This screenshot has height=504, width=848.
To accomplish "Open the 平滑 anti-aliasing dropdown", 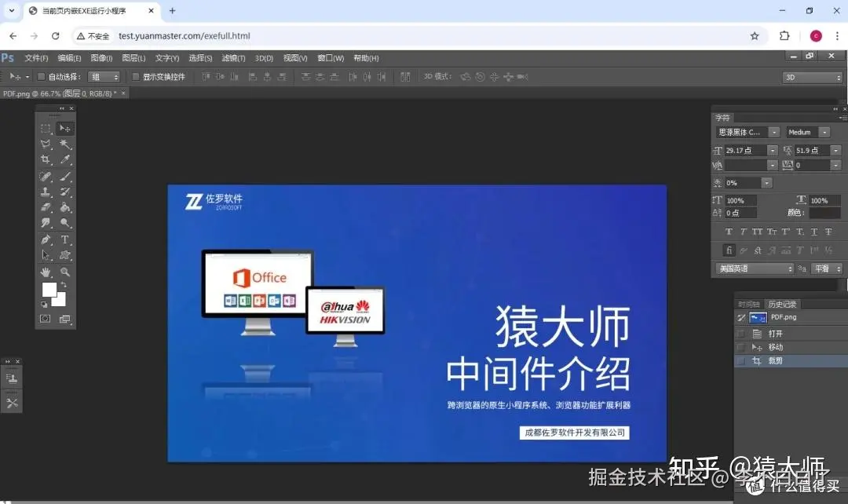I will (827, 268).
